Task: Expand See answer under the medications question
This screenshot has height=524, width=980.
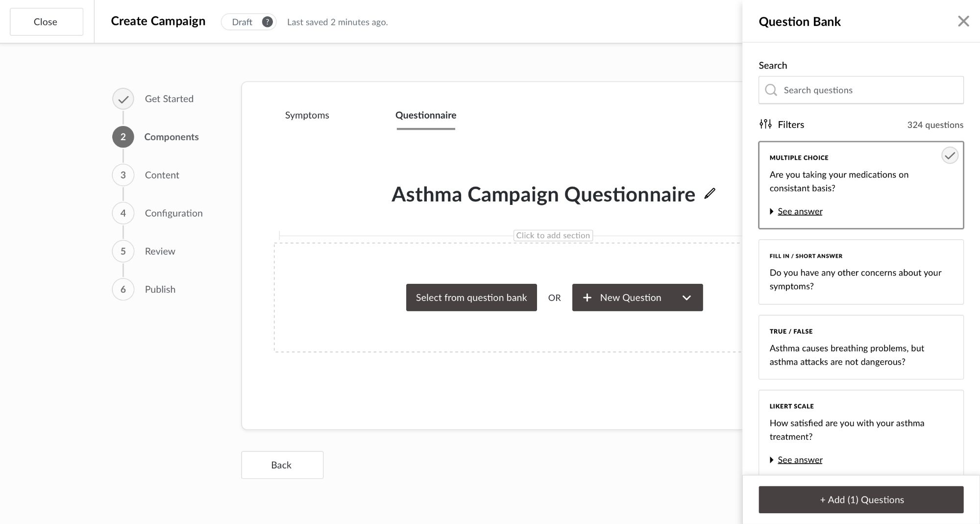Action: (799, 211)
